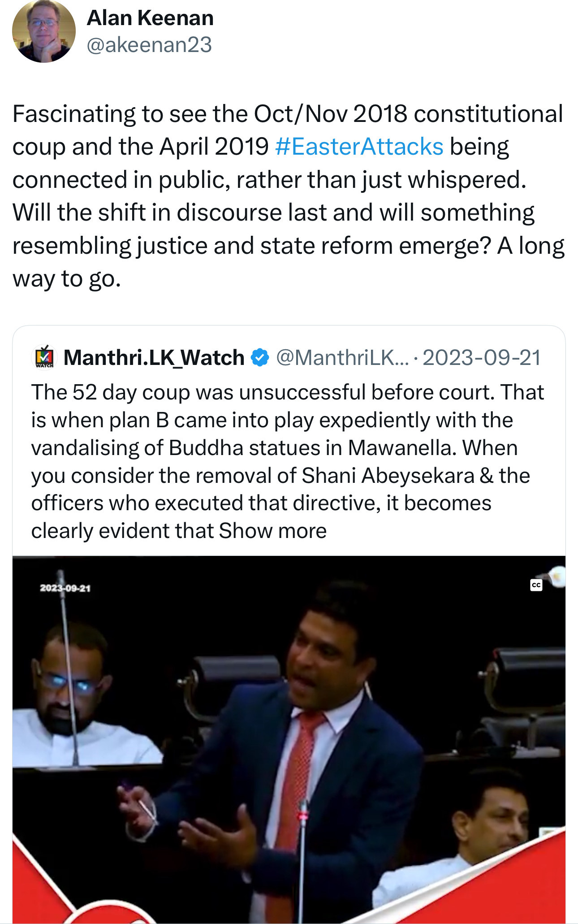Open the 2023-09-21 tweet timestamp
Viewport: 578px width, 924px height.
point(482,358)
